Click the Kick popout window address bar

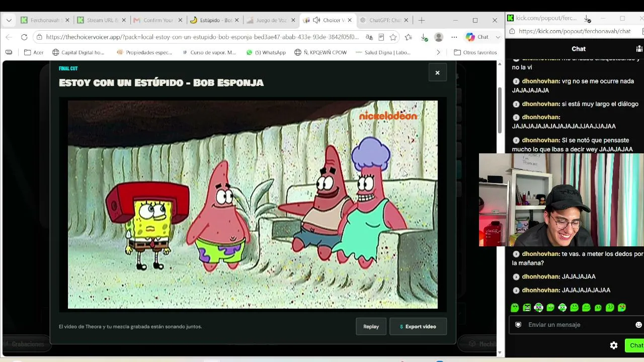point(575,31)
